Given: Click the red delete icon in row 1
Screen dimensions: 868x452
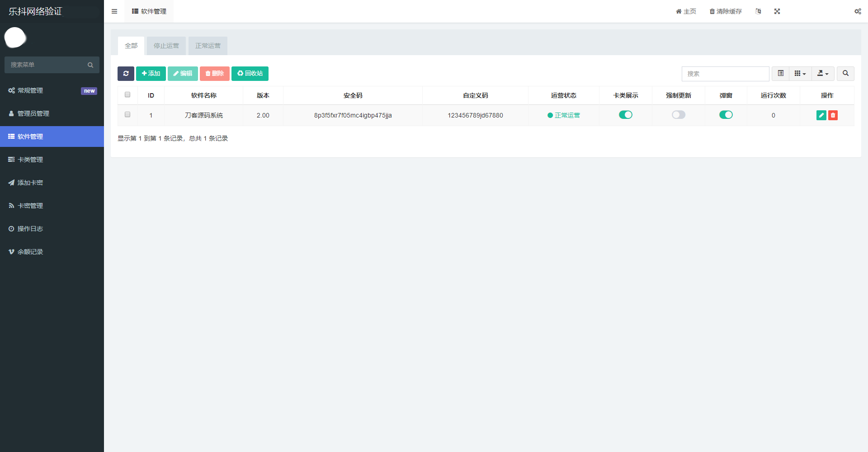Looking at the screenshot, I should point(833,115).
